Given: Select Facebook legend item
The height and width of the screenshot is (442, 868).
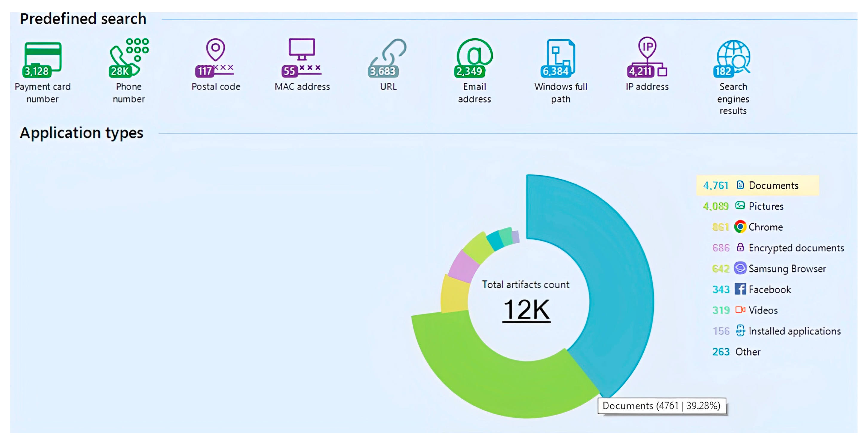Looking at the screenshot, I should click(769, 289).
